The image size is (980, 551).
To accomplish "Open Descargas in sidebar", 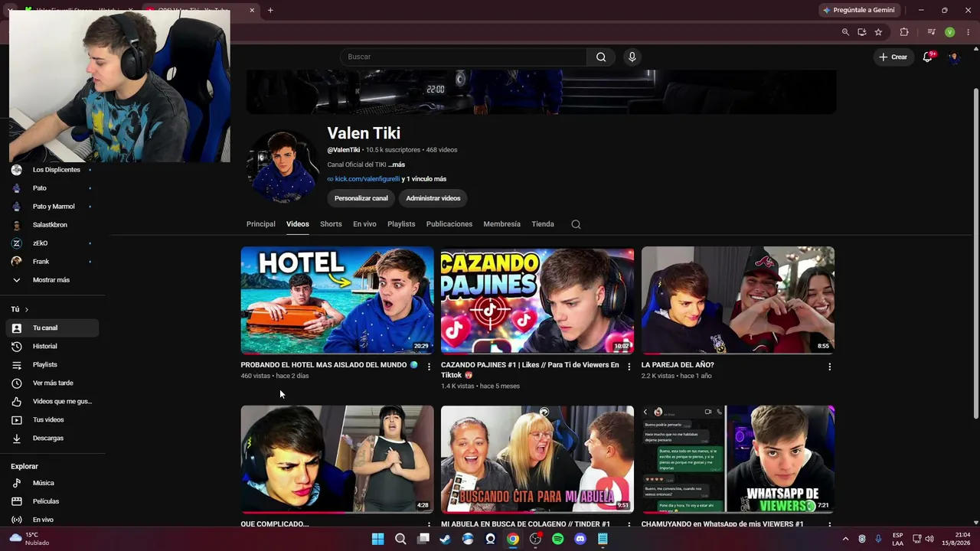I will tap(52, 439).
